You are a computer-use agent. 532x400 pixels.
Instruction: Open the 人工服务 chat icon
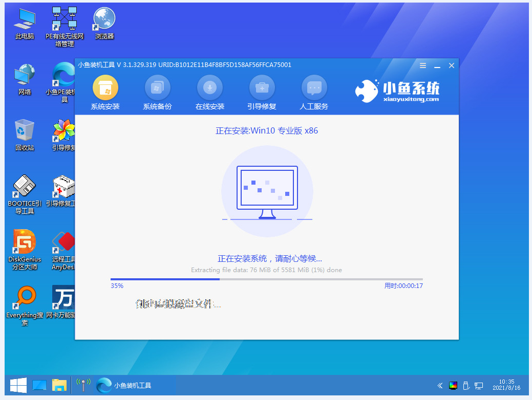click(x=314, y=87)
